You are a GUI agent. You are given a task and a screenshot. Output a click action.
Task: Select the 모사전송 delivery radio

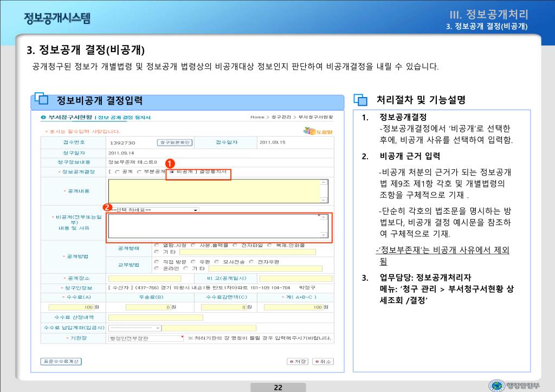[217, 262]
